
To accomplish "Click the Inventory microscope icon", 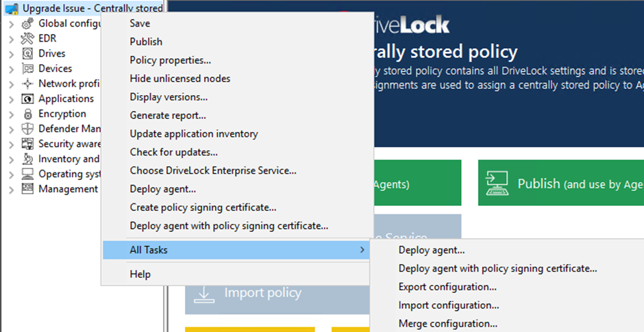I will point(27,159).
